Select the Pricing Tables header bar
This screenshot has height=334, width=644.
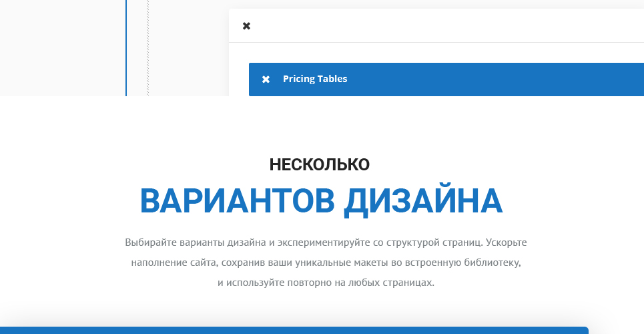click(x=446, y=79)
